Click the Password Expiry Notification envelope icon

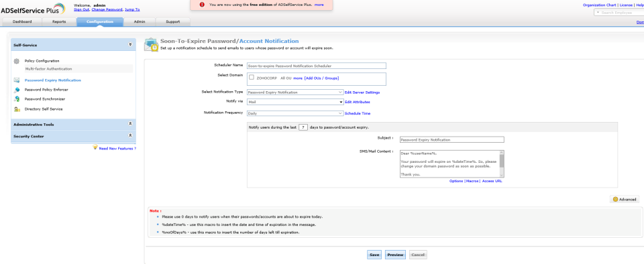pos(16,80)
